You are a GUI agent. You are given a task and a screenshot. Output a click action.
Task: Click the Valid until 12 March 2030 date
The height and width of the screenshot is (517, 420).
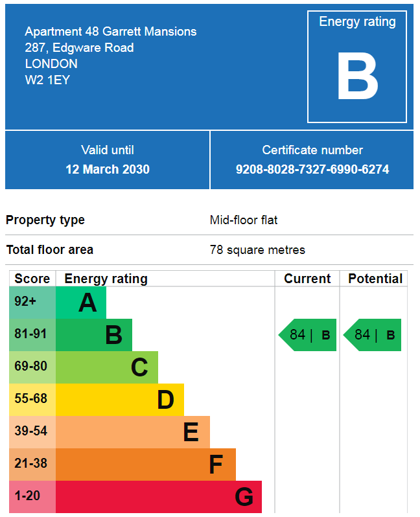click(108, 170)
